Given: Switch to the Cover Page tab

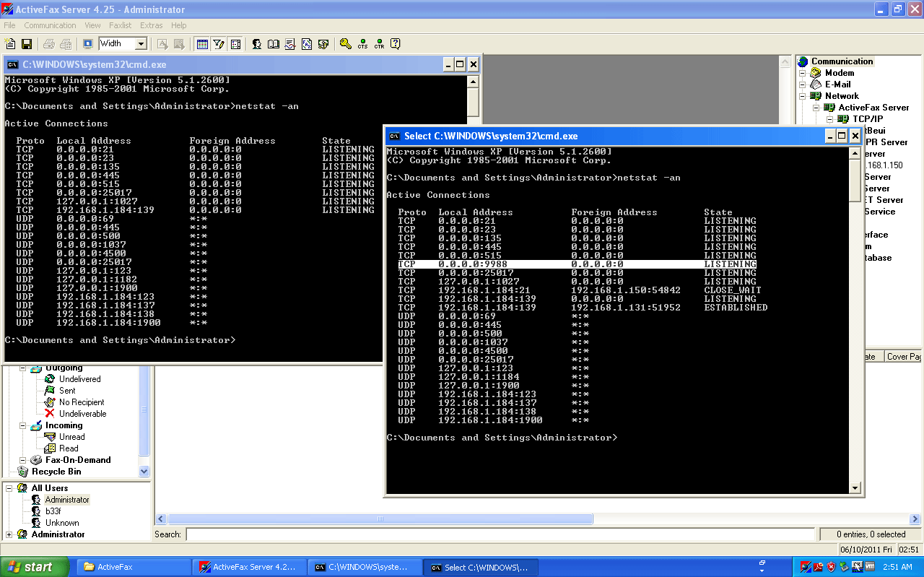Looking at the screenshot, I should tap(904, 357).
